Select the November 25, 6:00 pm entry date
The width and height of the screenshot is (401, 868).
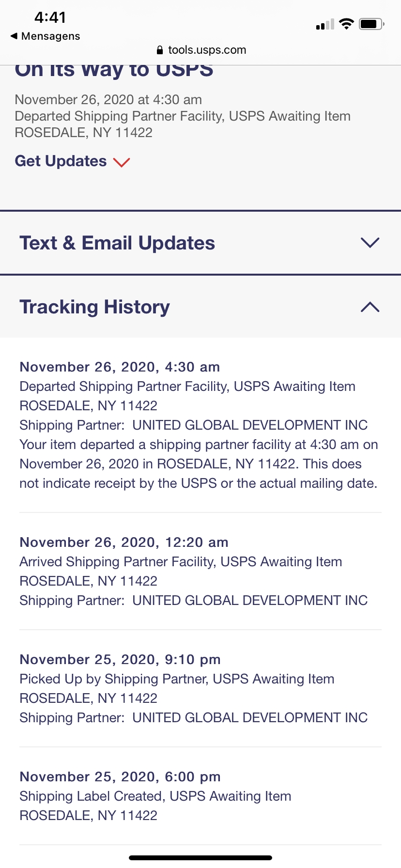point(120,776)
